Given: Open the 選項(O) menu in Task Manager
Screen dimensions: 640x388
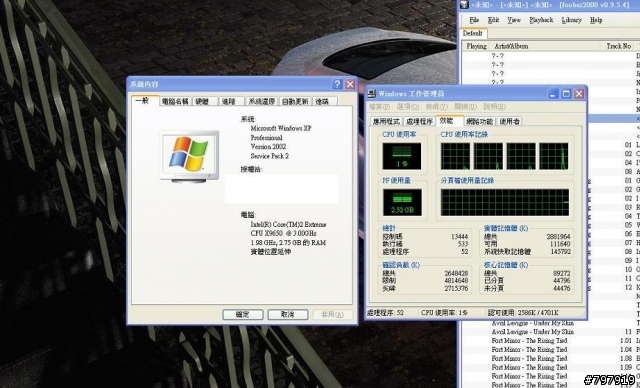Looking at the screenshot, I should click(x=408, y=107).
